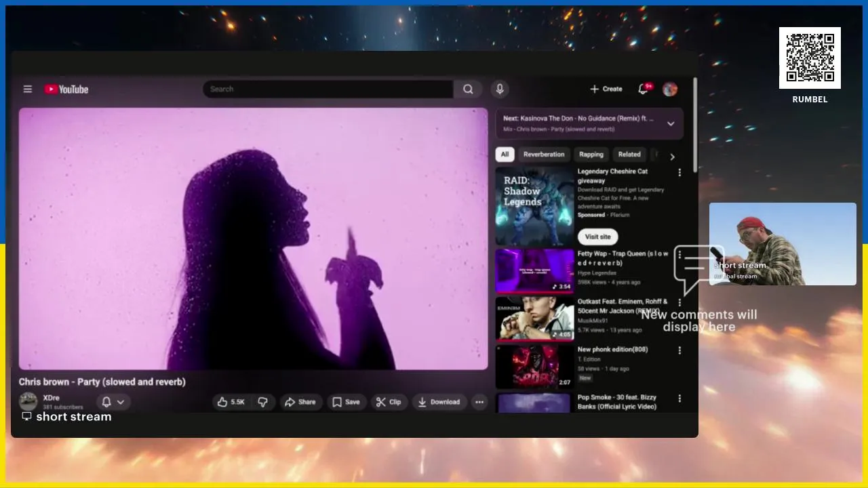The width and height of the screenshot is (868, 488).
Task: Open options for Fetty Wap Trap Queen video
Action: 679,255
